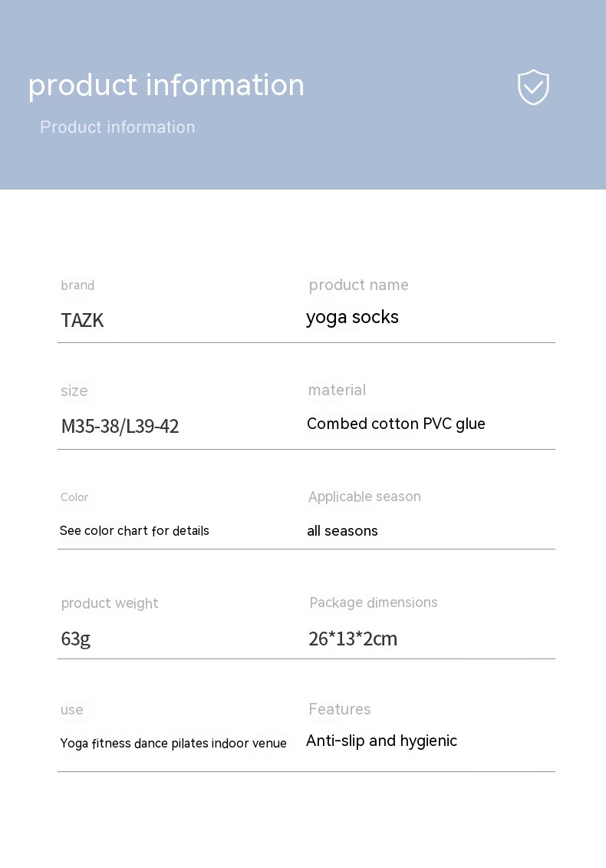Click the "product weight" label
Viewport: 606px width, 868px height.
[110, 603]
